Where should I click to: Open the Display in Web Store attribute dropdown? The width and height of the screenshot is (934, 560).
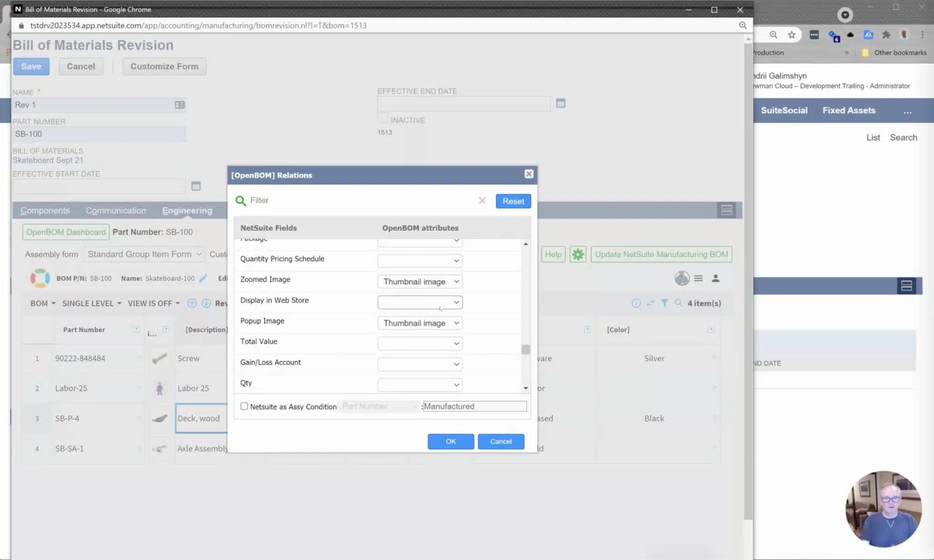coord(420,302)
